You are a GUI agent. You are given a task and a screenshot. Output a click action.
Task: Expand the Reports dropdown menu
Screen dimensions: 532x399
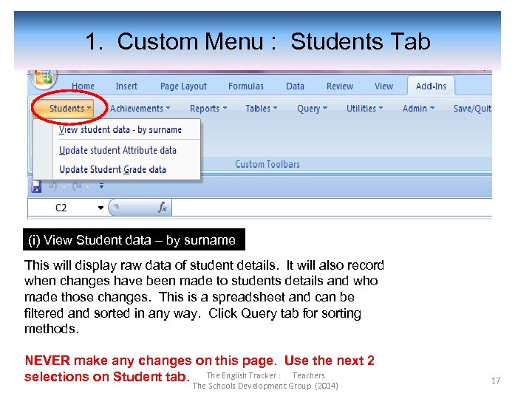(x=208, y=108)
